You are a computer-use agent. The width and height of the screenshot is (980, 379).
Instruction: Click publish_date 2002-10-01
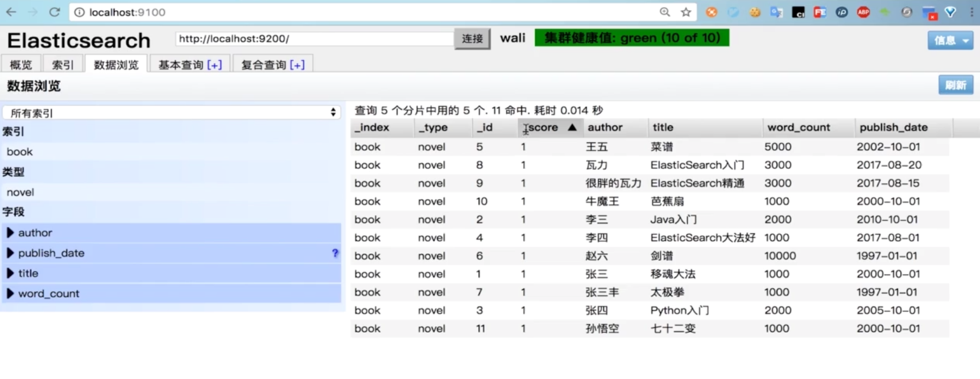888,147
